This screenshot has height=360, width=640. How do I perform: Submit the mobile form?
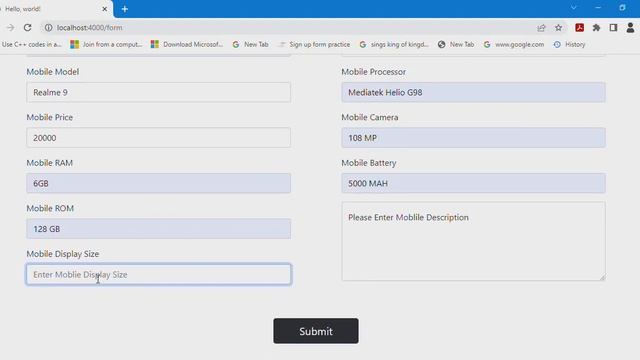point(316,331)
